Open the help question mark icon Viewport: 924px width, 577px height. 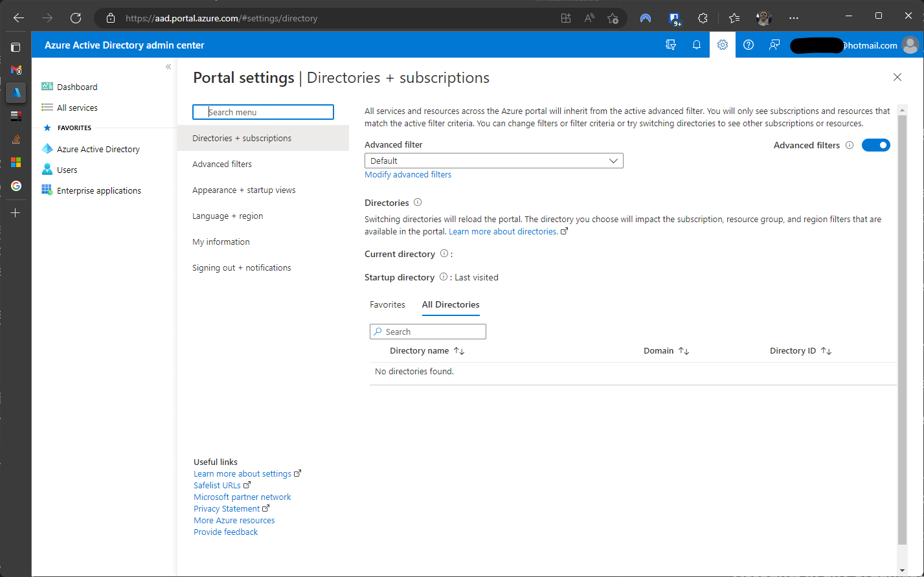click(749, 45)
